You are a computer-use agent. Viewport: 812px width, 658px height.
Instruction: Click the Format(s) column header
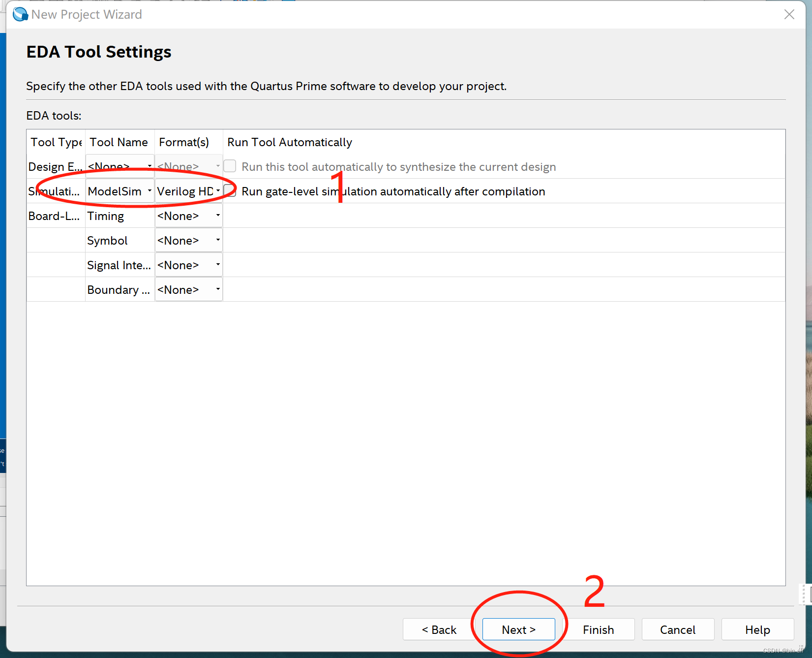189,142
